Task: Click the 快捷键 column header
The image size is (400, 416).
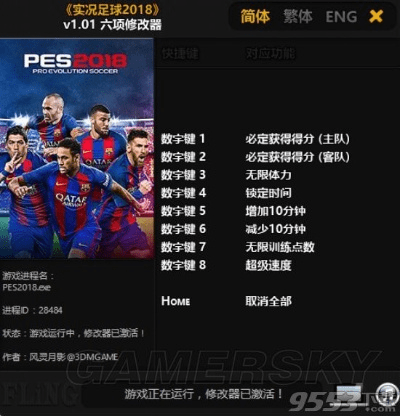Action: click(x=180, y=54)
